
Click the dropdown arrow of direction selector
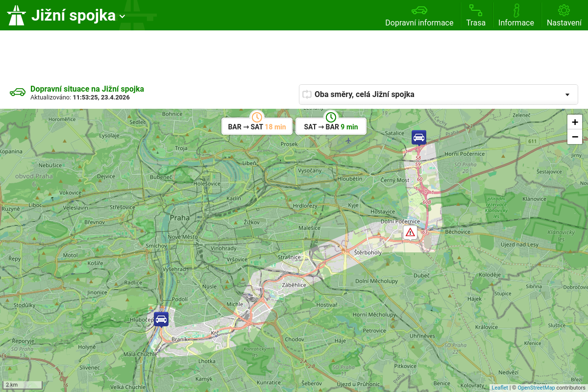tap(567, 95)
